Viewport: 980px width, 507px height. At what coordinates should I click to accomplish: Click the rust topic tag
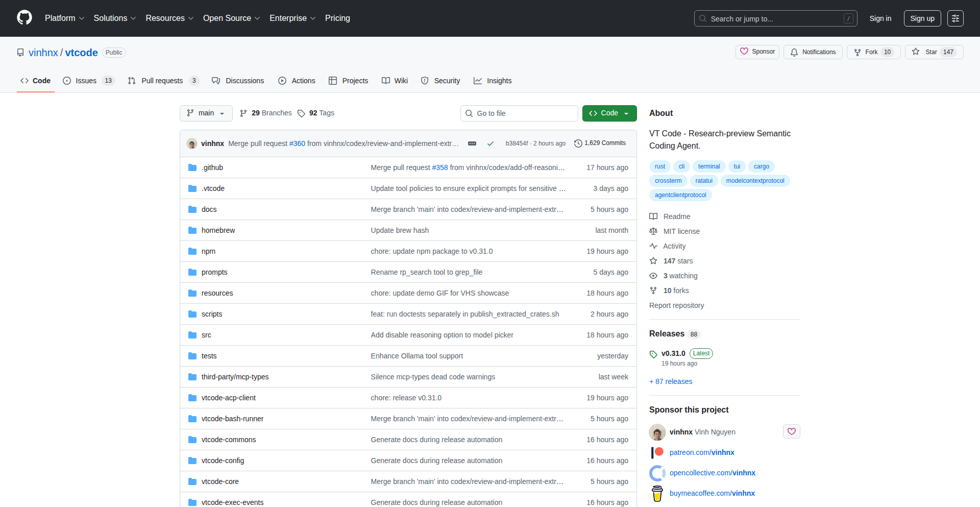point(660,166)
